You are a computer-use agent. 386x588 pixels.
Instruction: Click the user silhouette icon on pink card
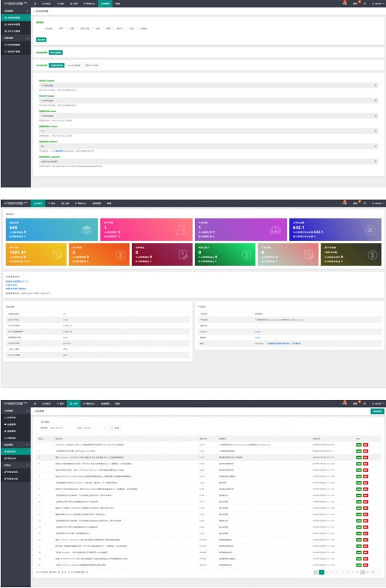[181, 230]
